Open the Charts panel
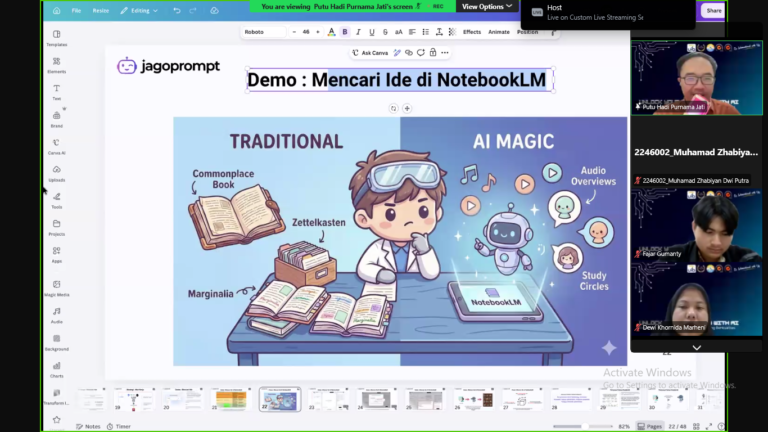Image resolution: width=768 pixels, height=432 pixels. point(57,370)
